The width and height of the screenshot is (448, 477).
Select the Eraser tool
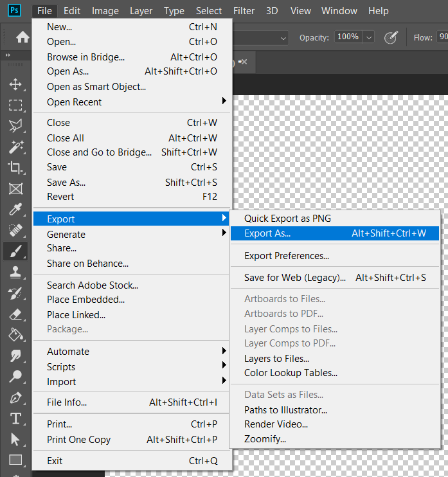[15, 314]
